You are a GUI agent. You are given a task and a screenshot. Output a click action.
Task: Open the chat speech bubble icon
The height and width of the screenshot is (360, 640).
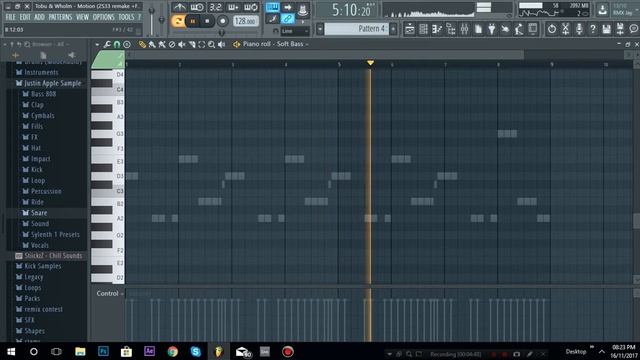point(633,29)
